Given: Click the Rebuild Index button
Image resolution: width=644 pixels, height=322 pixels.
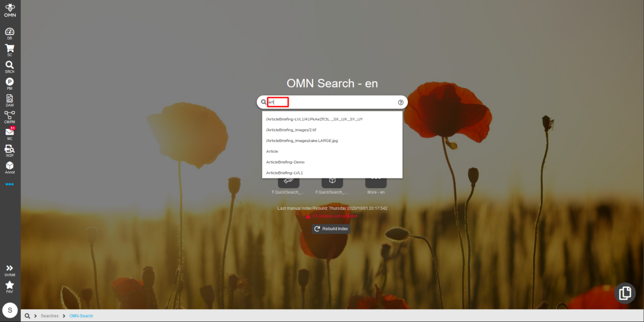Looking at the screenshot, I should tap(331, 229).
